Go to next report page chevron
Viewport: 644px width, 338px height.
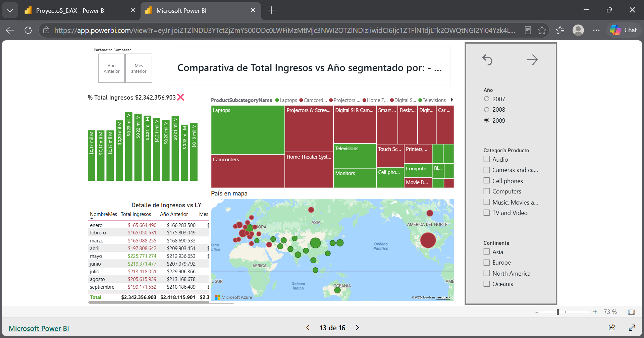[358, 328]
